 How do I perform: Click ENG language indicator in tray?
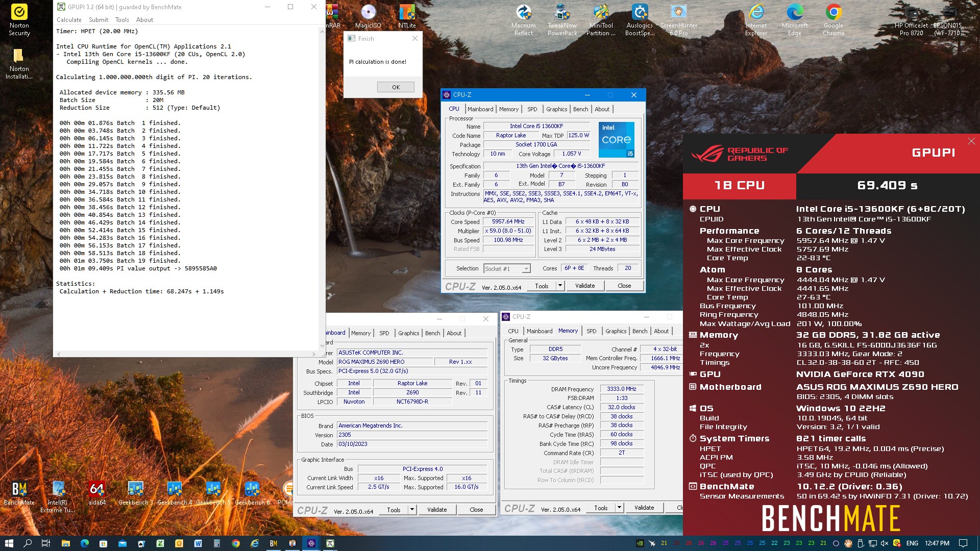click(x=912, y=543)
